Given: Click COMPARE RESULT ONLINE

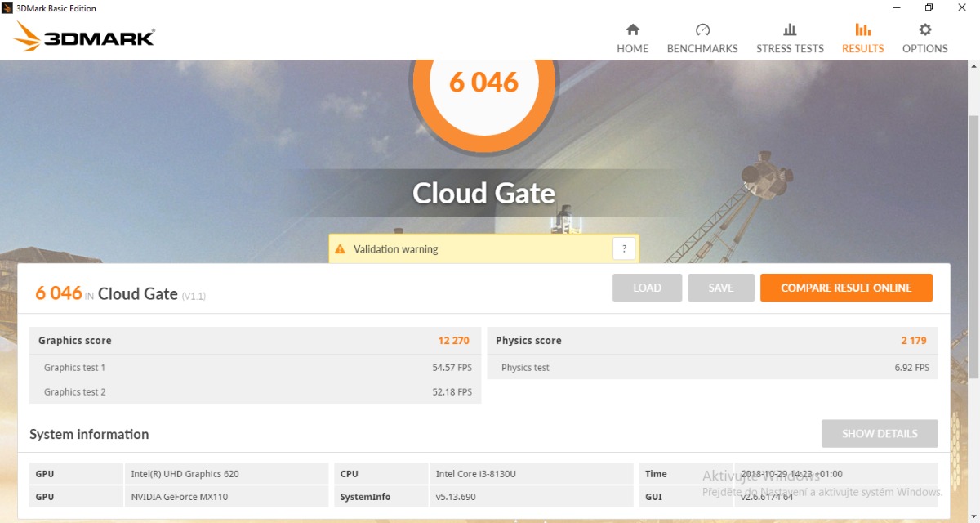Looking at the screenshot, I should point(845,288).
